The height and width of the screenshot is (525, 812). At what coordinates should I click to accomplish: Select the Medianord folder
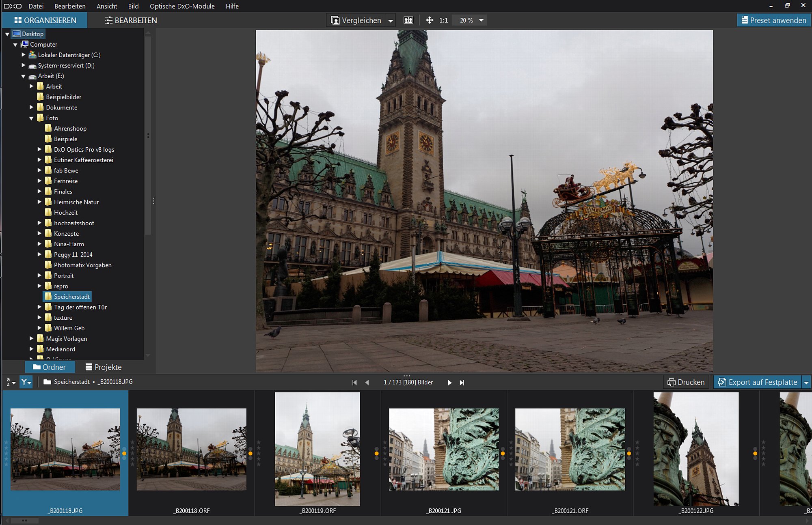(60, 349)
